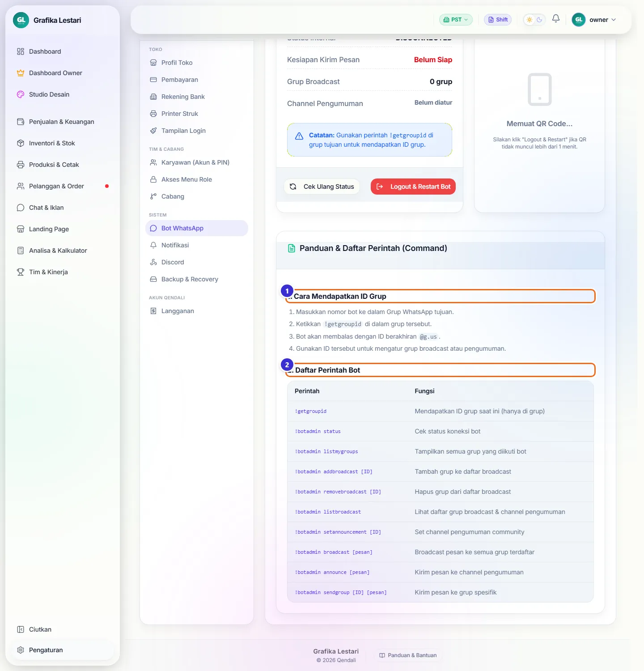This screenshot has width=644, height=671.
Task: Click Logout & Restart Bot button
Action: click(413, 187)
